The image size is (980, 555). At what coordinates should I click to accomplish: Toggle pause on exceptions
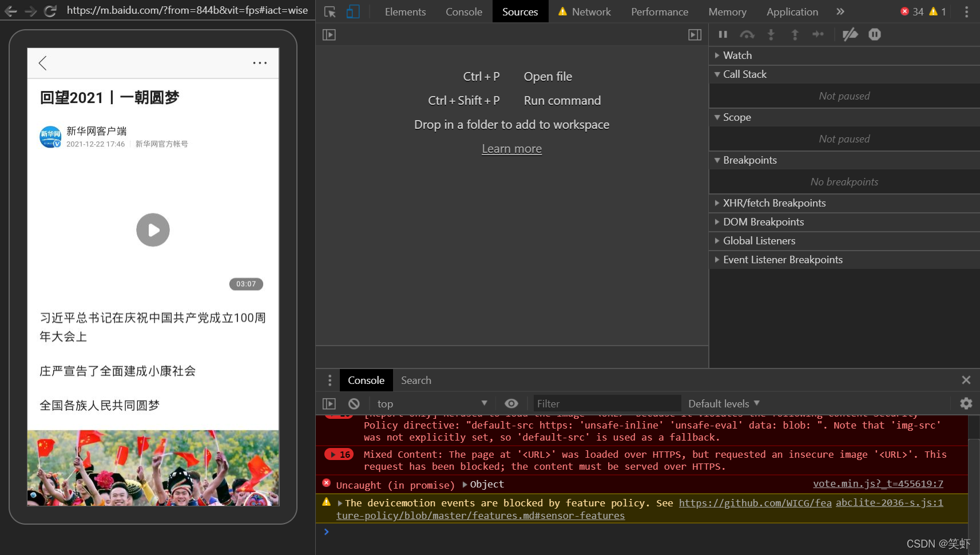[x=875, y=34]
